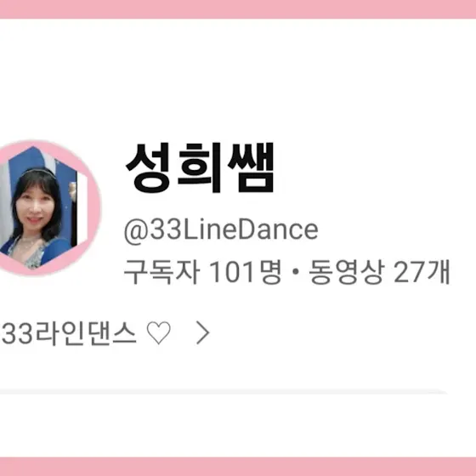476x476 pixels.
Task: Open the video count 동영상 27개
Action: [379, 272]
